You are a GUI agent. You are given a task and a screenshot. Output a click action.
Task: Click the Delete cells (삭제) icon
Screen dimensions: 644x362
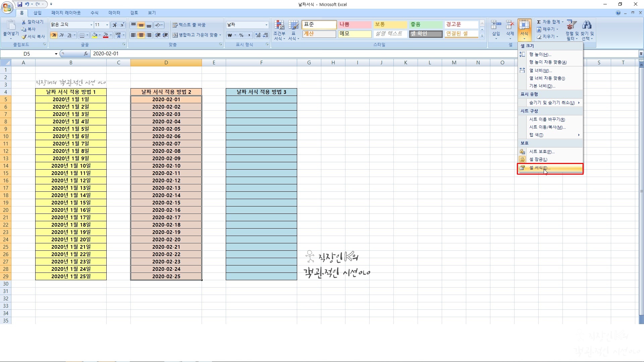510,25
